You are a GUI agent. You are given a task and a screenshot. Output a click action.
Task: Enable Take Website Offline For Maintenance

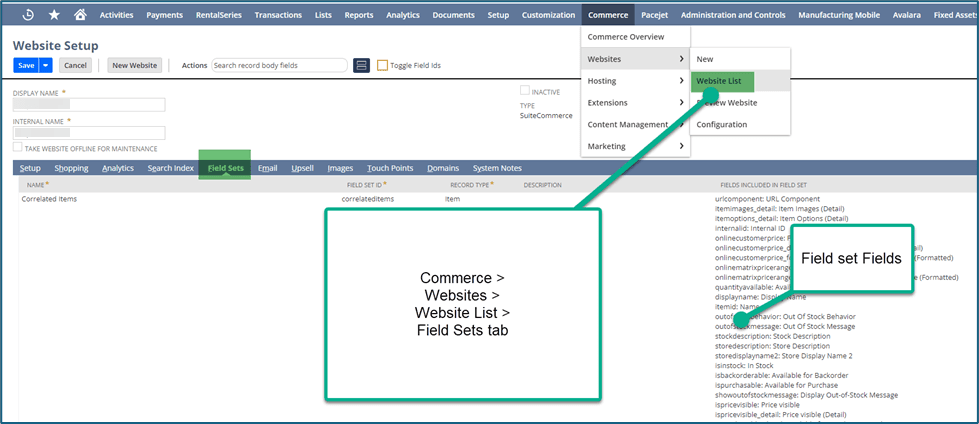(x=17, y=148)
